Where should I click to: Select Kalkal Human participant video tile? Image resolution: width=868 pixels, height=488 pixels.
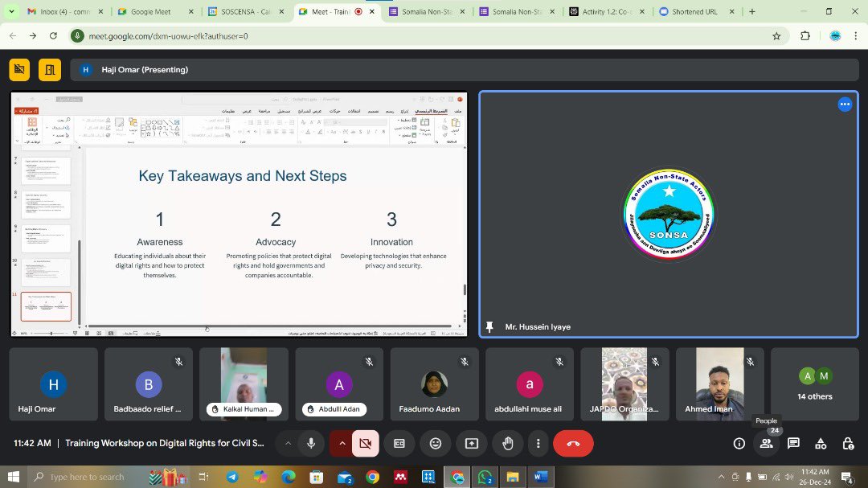(x=244, y=384)
